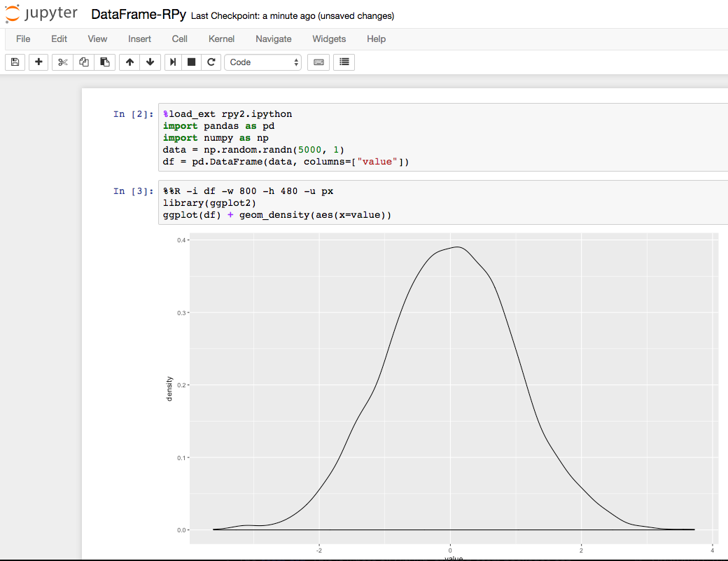Move selected cell up arrow
Image resolution: width=728 pixels, height=561 pixels.
click(129, 62)
